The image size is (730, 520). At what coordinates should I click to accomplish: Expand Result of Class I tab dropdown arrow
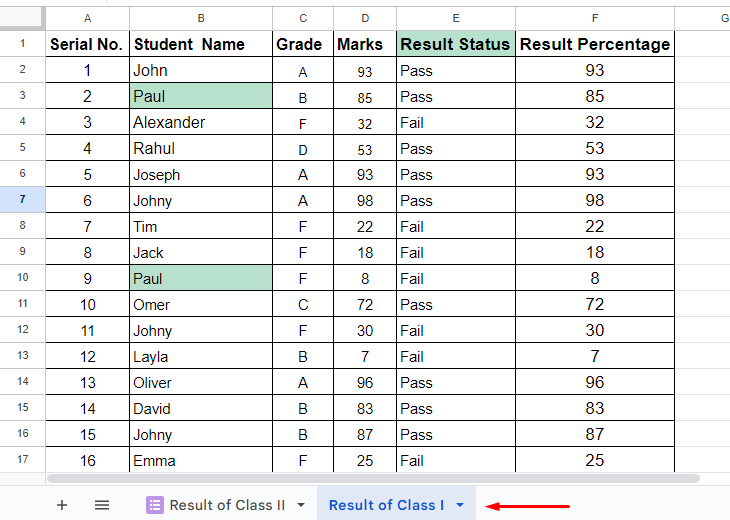pyautogui.click(x=460, y=505)
